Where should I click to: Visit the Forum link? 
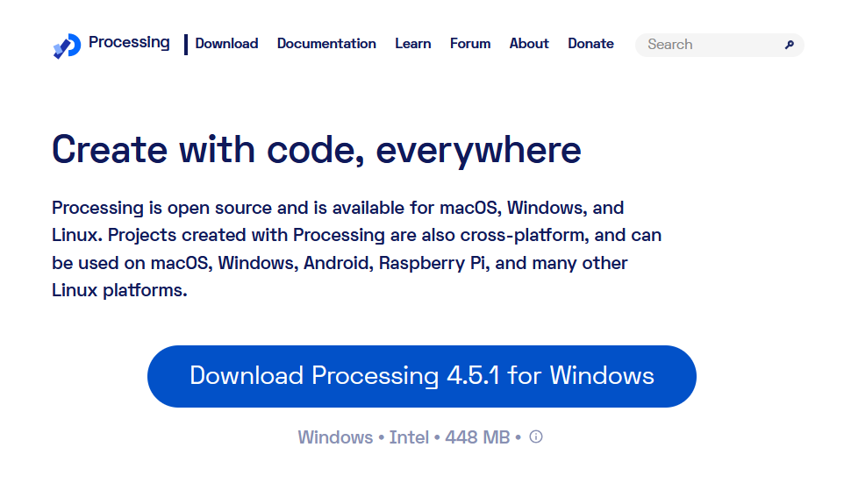click(x=470, y=44)
